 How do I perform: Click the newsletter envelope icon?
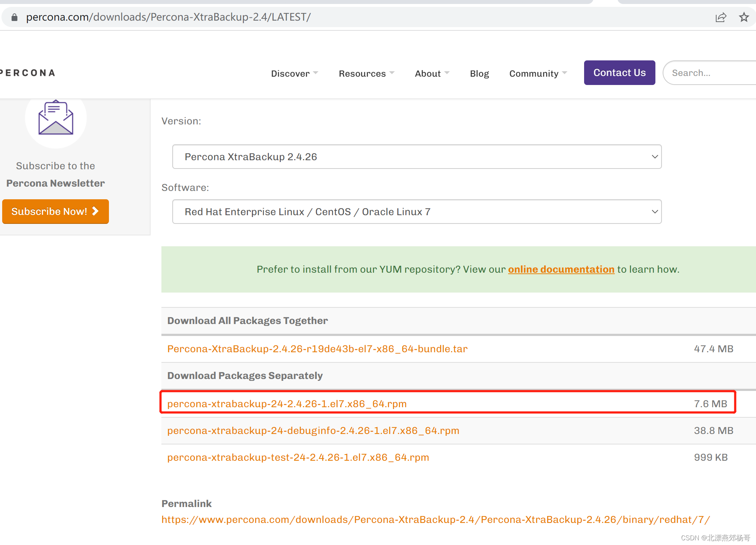56,118
